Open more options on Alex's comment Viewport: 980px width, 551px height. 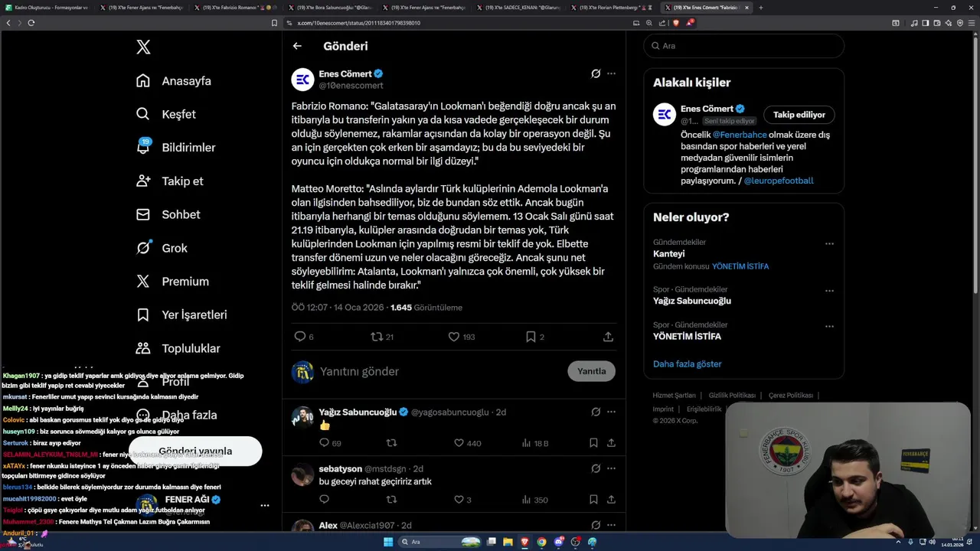coord(611,525)
